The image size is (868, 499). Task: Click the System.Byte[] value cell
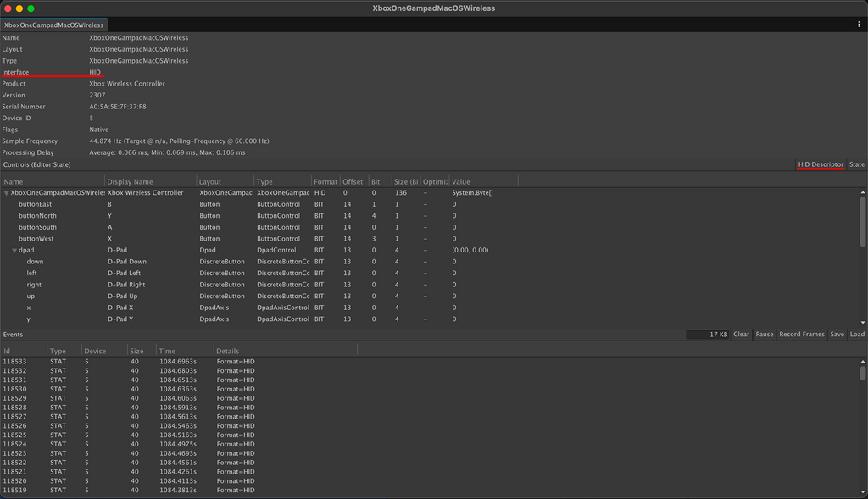pyautogui.click(x=472, y=193)
